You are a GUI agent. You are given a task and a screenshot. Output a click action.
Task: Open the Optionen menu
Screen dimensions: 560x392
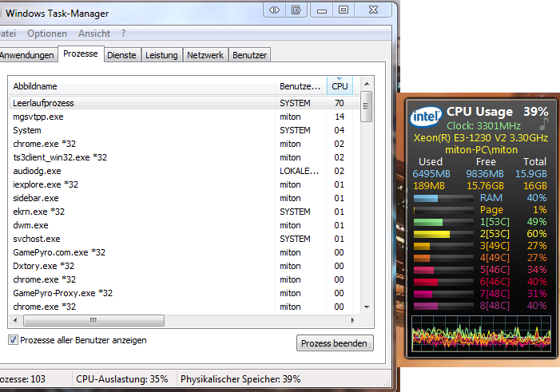[x=47, y=34]
